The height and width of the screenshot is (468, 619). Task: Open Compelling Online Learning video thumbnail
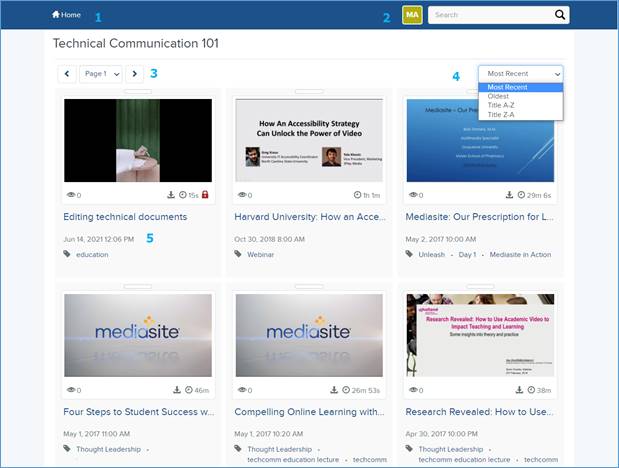[x=309, y=335]
